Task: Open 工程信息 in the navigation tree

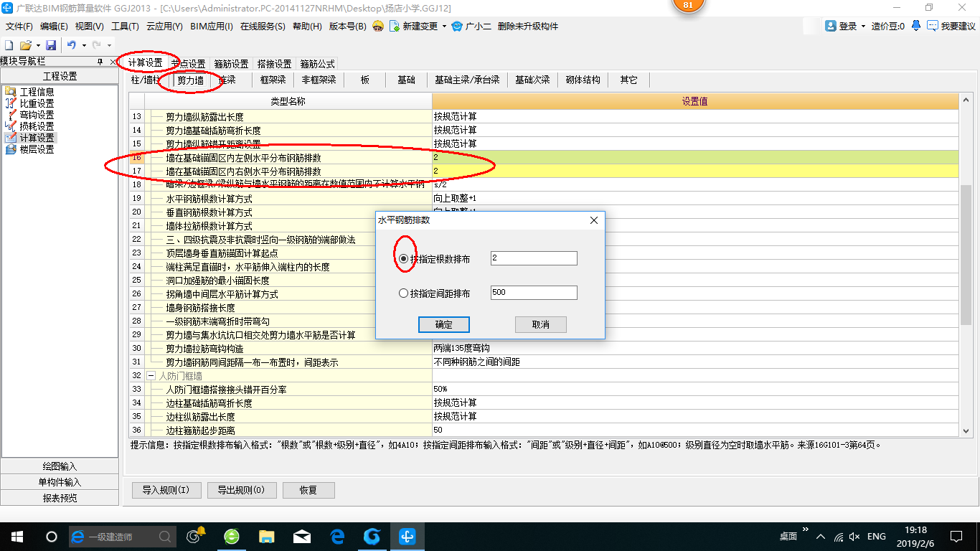Action: pyautogui.click(x=37, y=92)
